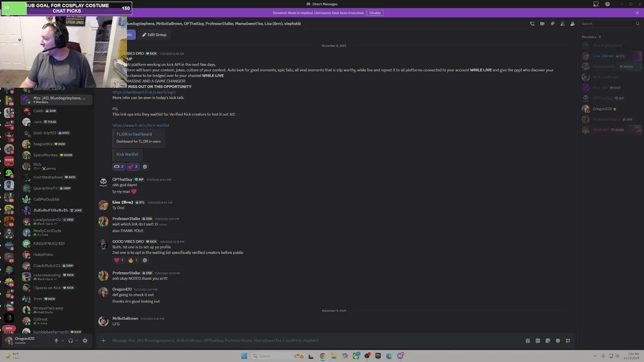Open the KINGOFNUGZ420 direct message
The height and width of the screenshot is (362, 644).
point(56,243)
